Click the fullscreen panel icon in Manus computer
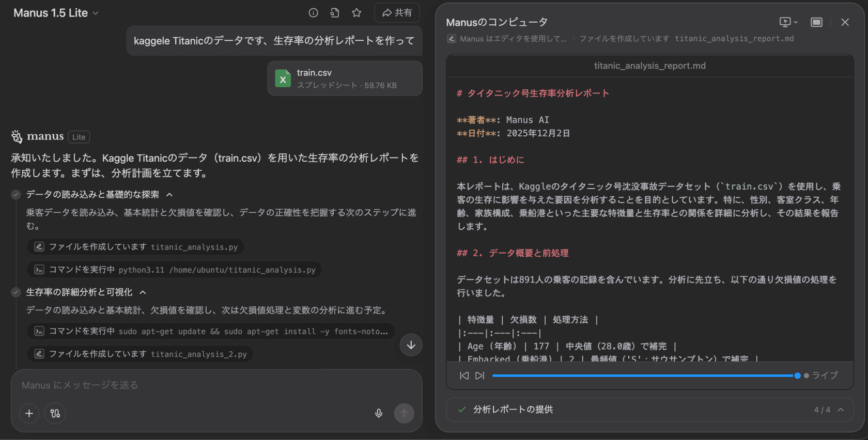This screenshot has width=868, height=440. click(x=816, y=22)
